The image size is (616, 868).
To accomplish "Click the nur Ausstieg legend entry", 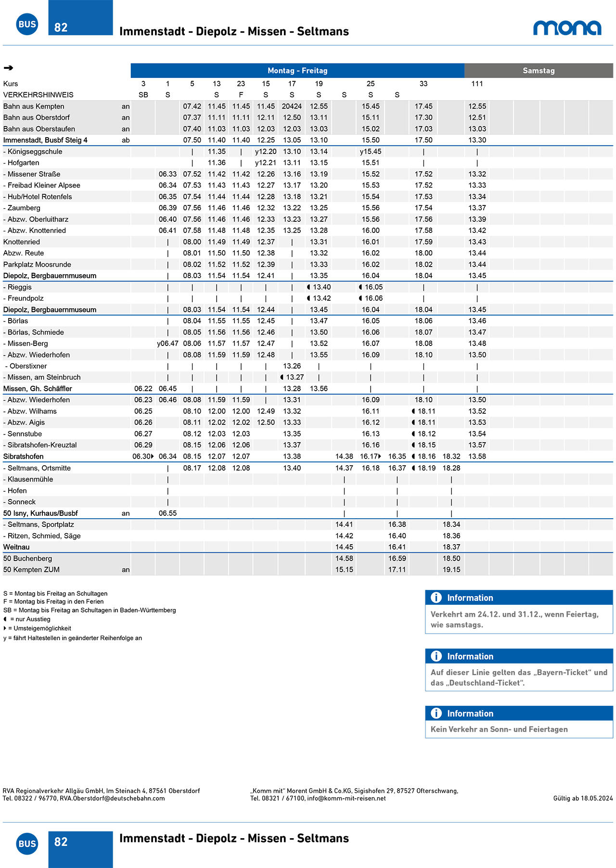I will click(x=27, y=619).
